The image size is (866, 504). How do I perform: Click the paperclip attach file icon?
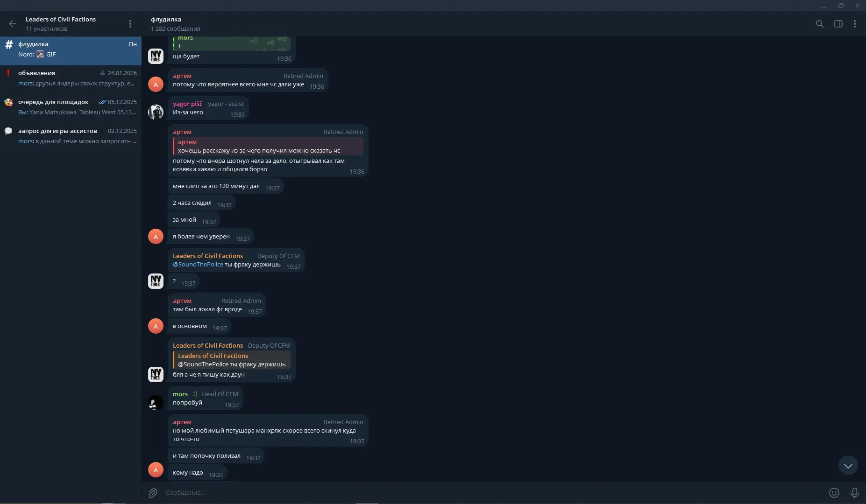(x=153, y=493)
